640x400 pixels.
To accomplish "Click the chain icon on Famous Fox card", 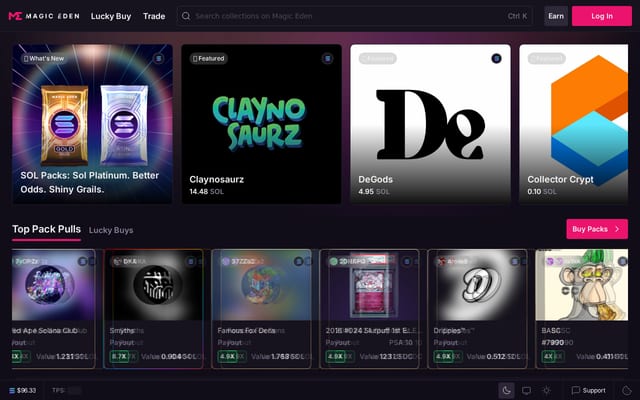I will click(298, 261).
